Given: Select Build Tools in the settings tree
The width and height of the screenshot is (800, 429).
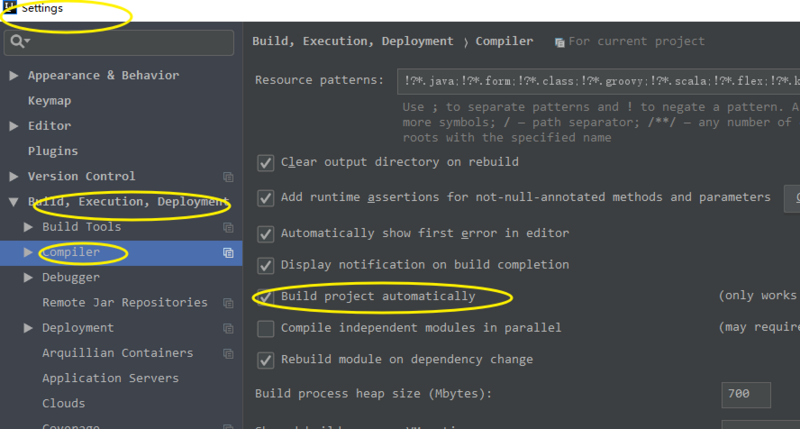Looking at the screenshot, I should 82,227.
